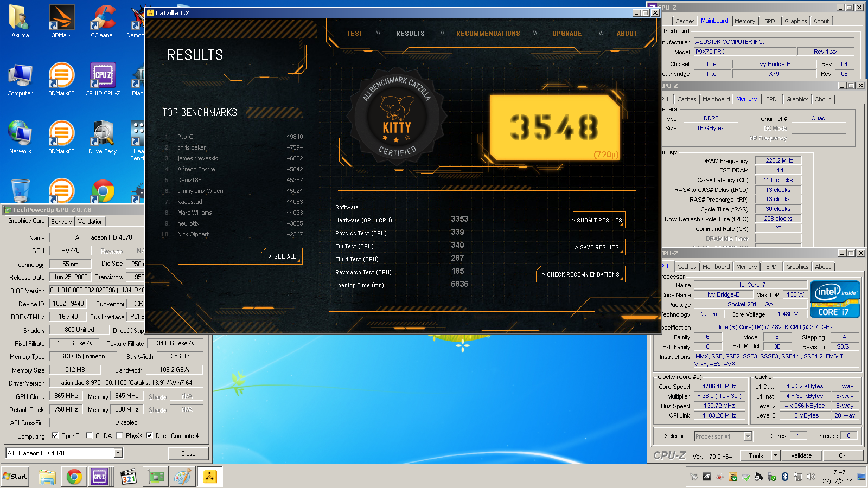Activate the Catzilla taskbar icon
Viewport: 868px width, 488px height.
click(209, 477)
